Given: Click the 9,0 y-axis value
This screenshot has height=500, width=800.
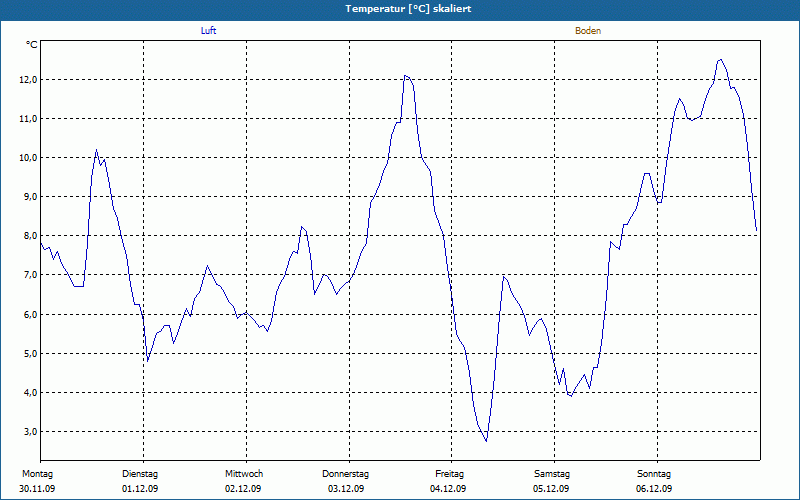Looking at the screenshot, I should pyautogui.click(x=30, y=196).
